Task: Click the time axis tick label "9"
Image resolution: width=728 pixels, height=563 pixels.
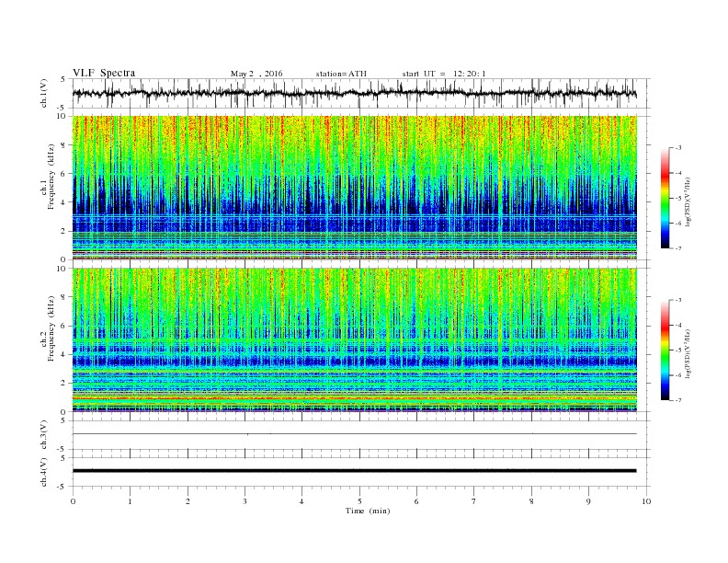Action: click(588, 501)
